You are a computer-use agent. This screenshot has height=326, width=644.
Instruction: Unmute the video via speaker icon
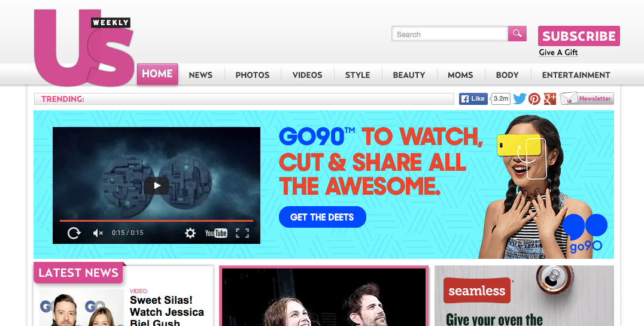98,233
